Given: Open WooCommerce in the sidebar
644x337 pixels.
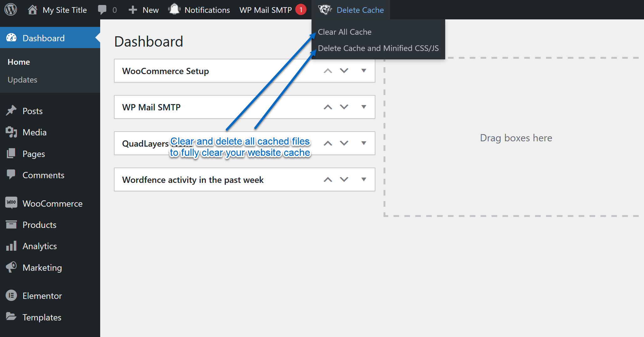Looking at the screenshot, I should pyautogui.click(x=50, y=203).
